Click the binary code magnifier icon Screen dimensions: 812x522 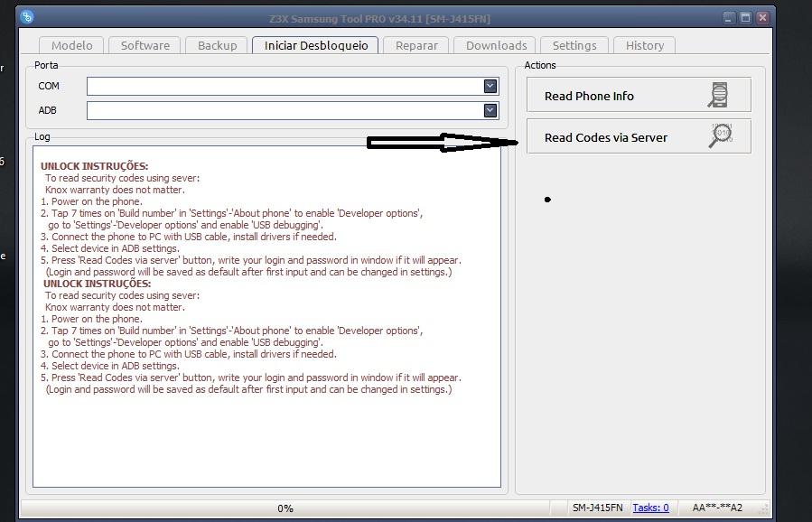pos(720,135)
